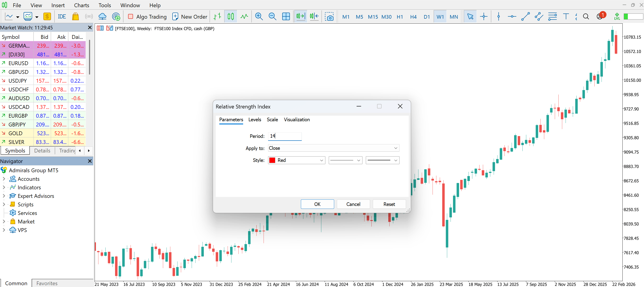This screenshot has width=644, height=287.
Task: Click the Market Watch vertical scrollbar
Action: click(x=89, y=57)
